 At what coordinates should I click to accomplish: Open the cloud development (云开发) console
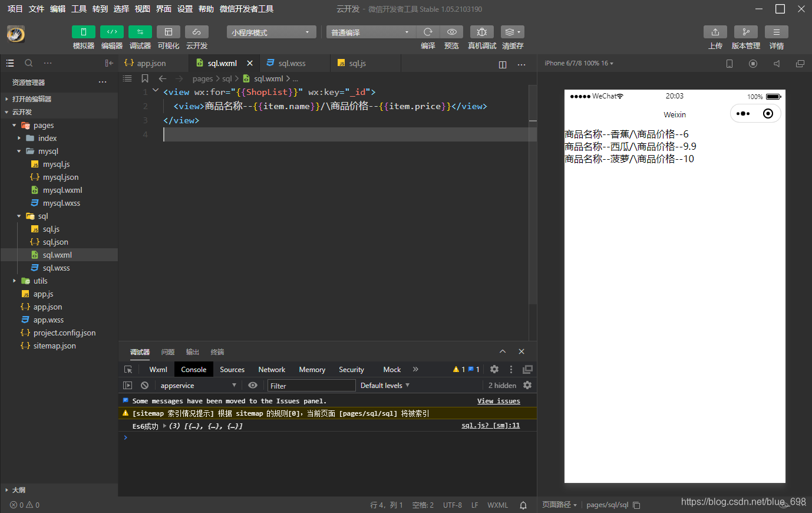197,32
